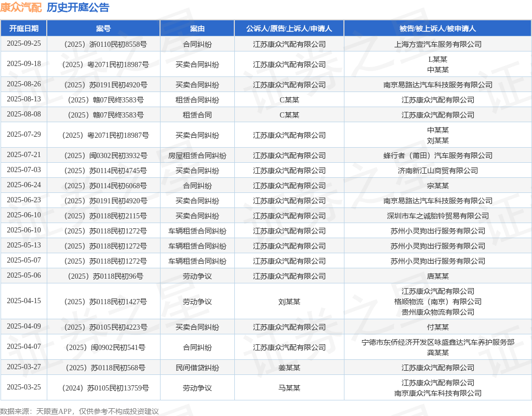Click defendant 唐某某
This screenshot has height=416, width=532.
[x=437, y=276]
